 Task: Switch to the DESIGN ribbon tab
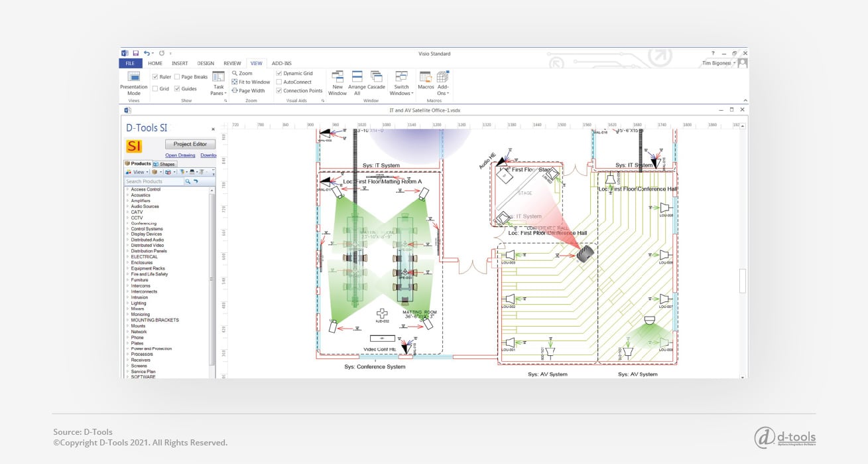pos(206,63)
